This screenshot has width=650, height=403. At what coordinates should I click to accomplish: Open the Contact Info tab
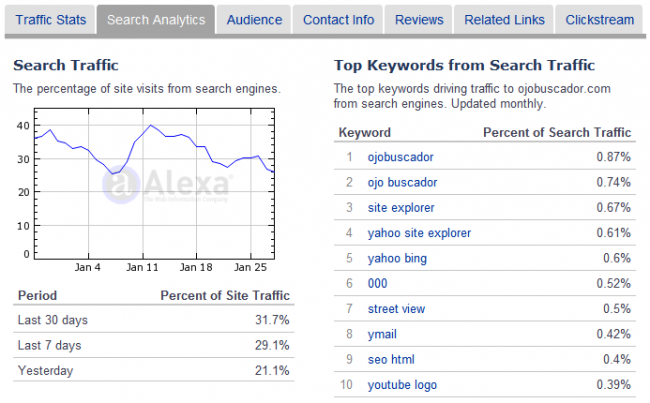[338, 20]
